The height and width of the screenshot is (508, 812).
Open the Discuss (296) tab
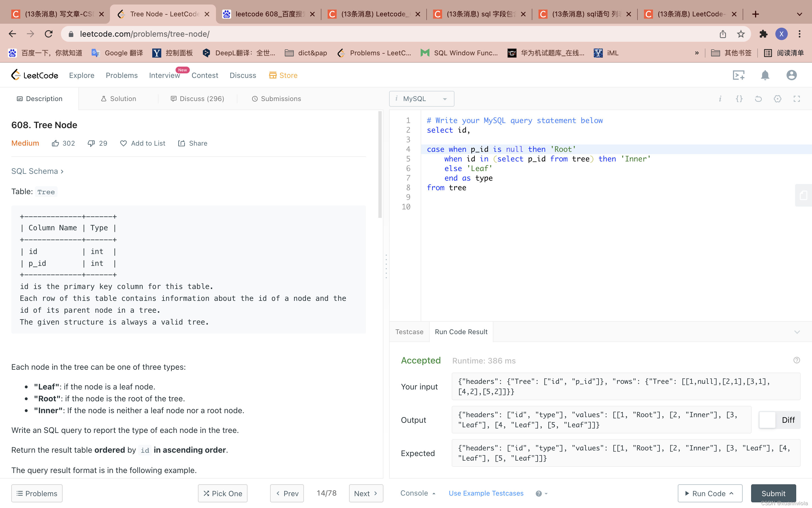click(197, 98)
